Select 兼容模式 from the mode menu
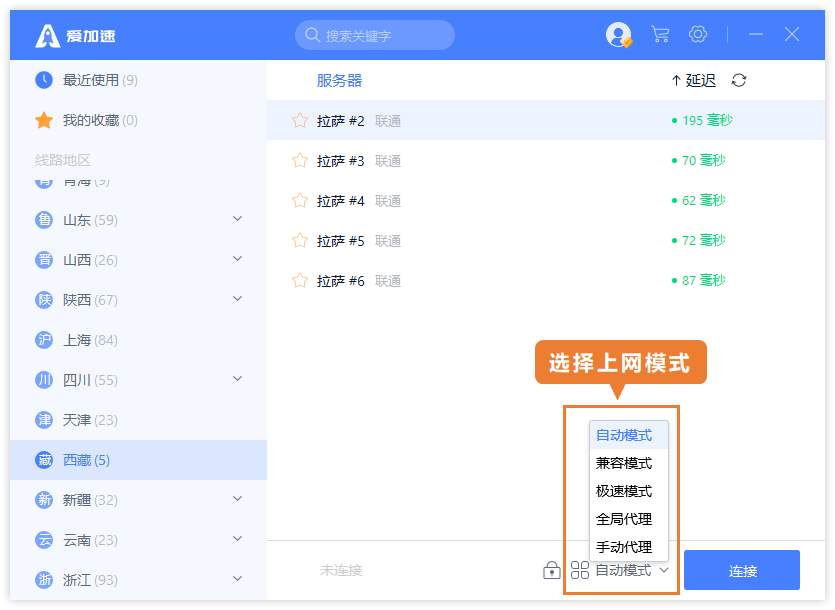Screen dimensions: 835x610 pyautogui.click(x=627, y=463)
